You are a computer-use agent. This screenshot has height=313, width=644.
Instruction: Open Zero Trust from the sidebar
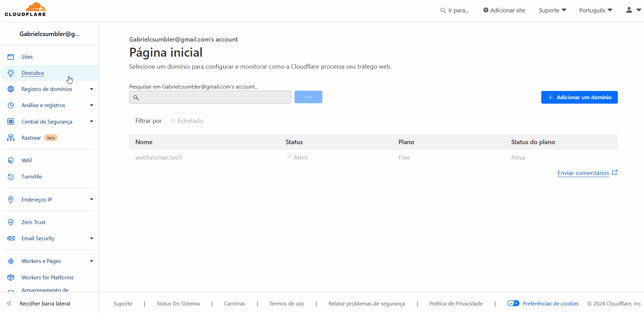pos(33,222)
